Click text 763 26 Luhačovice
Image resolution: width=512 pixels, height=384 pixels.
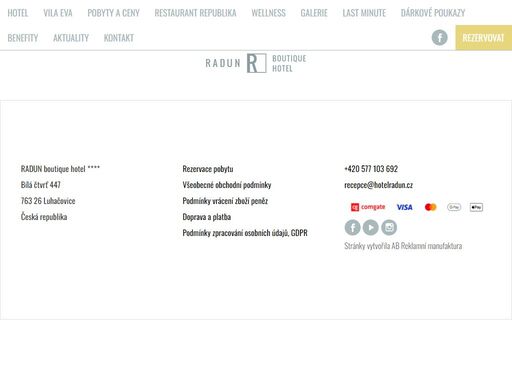[x=48, y=201]
